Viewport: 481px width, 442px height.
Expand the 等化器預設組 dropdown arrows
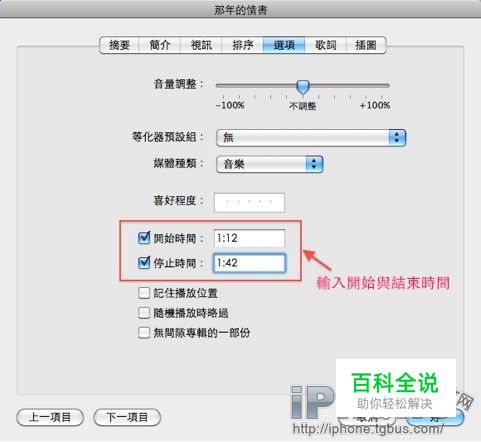[x=397, y=137]
